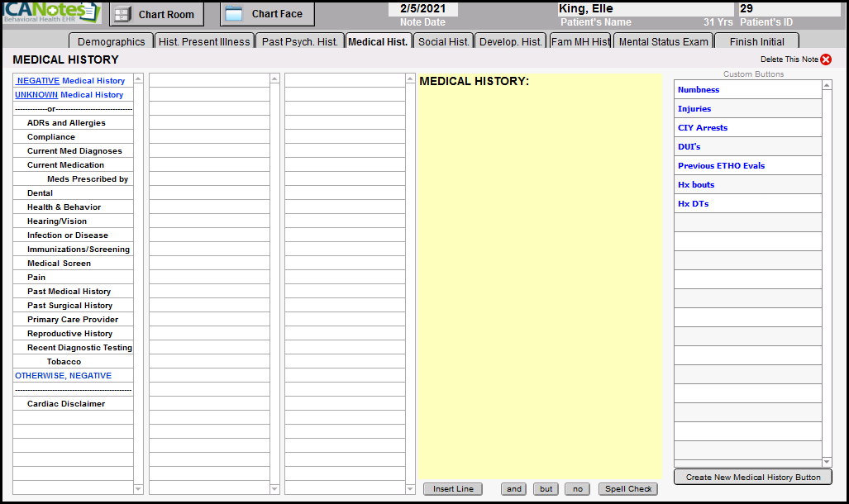Open the Mental Status Exam tab
The image size is (849, 504).
pos(663,42)
